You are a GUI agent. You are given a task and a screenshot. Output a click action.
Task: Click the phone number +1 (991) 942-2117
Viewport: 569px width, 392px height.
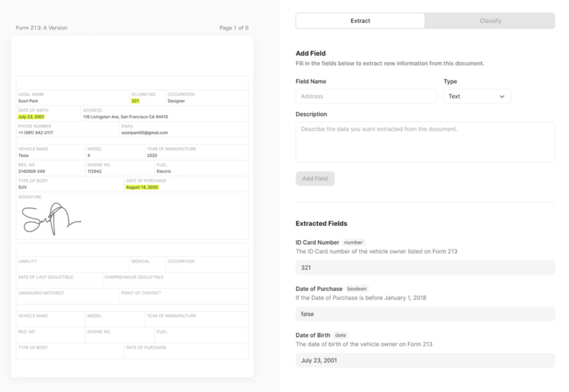36,133
